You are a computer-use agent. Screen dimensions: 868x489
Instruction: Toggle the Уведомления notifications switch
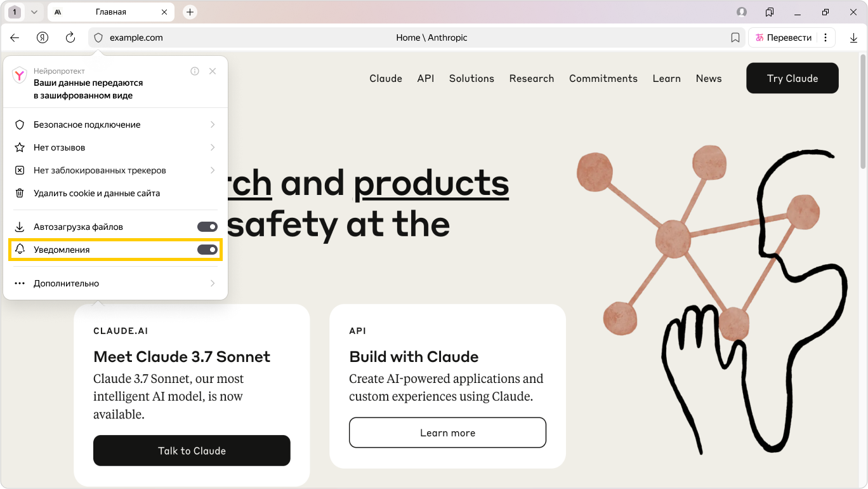coord(207,250)
